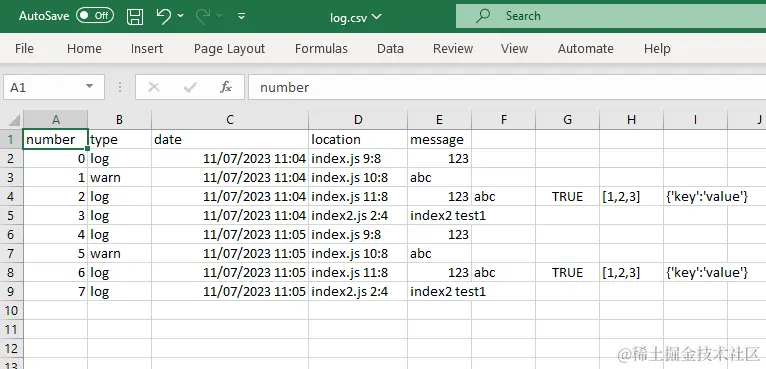Viewport: 766px width, 369px height.
Task: Click the Search magnifier icon
Action: coord(483,16)
